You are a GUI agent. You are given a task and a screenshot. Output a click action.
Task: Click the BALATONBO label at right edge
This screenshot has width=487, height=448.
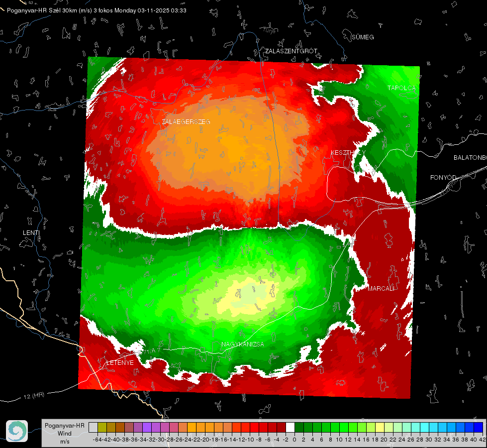[470, 158]
